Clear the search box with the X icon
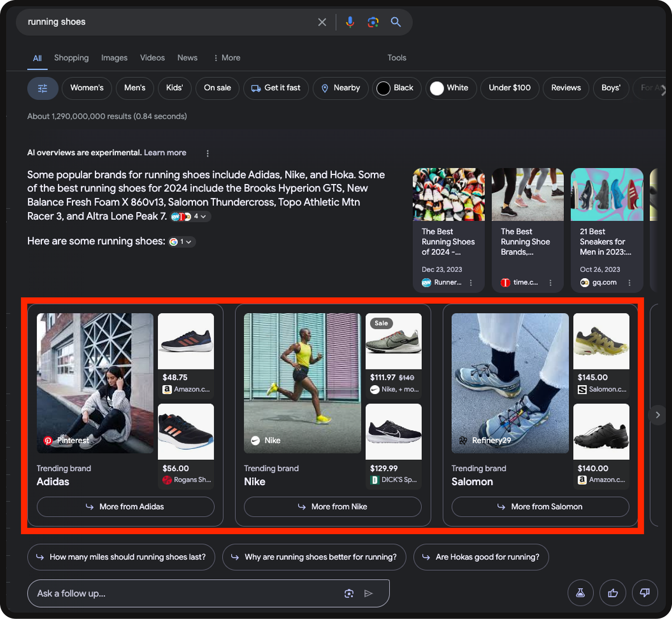 point(322,22)
